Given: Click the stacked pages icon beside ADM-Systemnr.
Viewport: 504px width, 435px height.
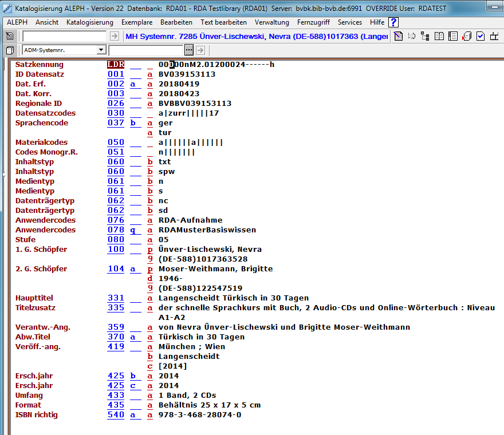Looking at the screenshot, I should pos(10,50).
